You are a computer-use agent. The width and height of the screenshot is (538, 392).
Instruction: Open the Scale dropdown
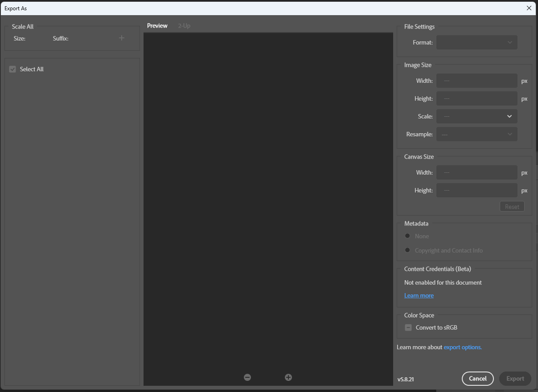click(476, 116)
